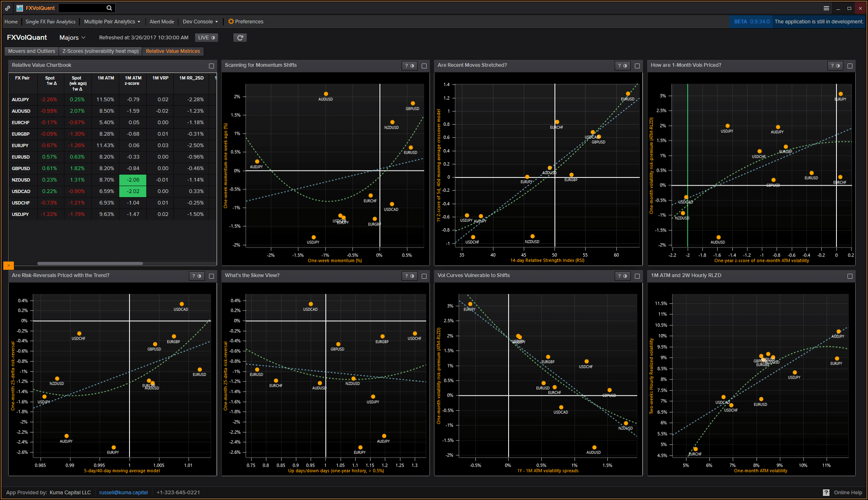868x500 pixels.
Task: Click the chain link icon in the title bar
Action: click(x=7, y=7)
